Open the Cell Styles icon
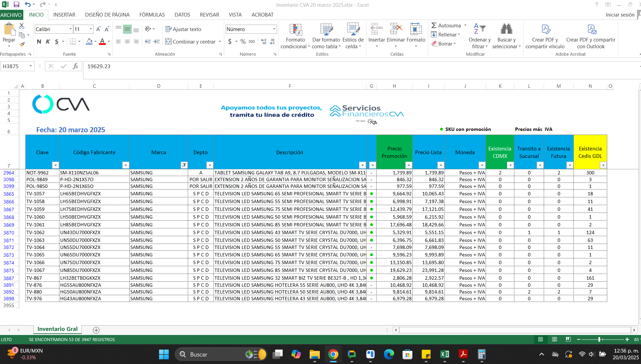641x364 pixels. (353, 30)
